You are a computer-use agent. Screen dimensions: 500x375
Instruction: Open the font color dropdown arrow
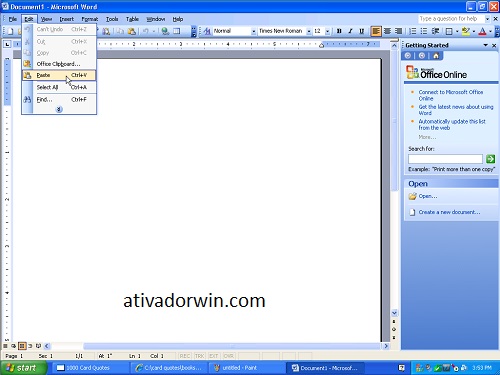[490, 31]
